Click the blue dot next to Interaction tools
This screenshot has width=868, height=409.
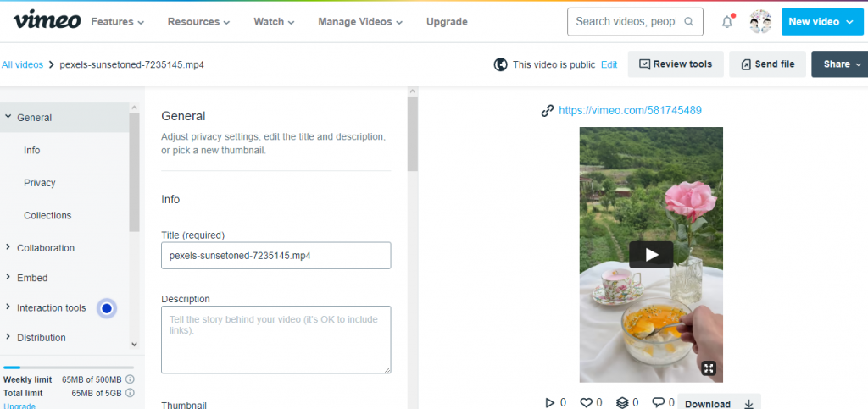107,308
